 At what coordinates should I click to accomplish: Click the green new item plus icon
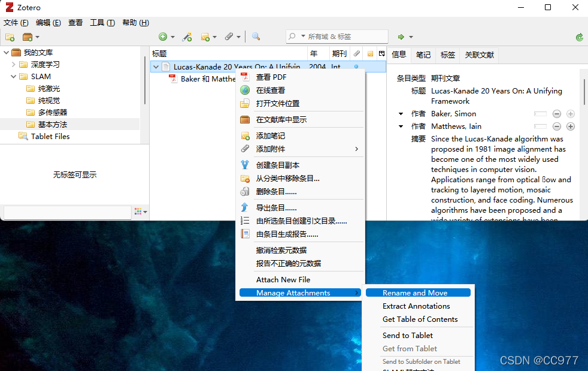pos(163,37)
